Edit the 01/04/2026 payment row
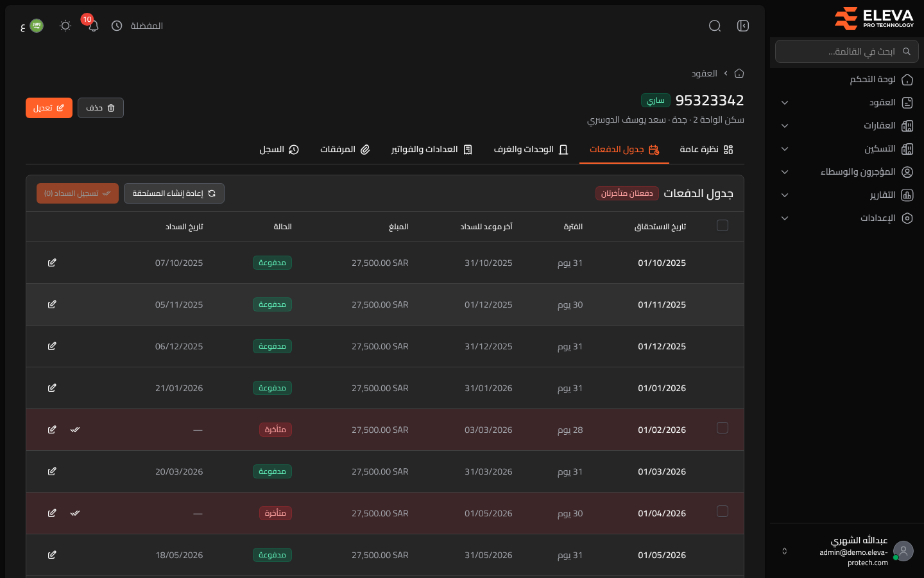924x578 pixels. 52,513
